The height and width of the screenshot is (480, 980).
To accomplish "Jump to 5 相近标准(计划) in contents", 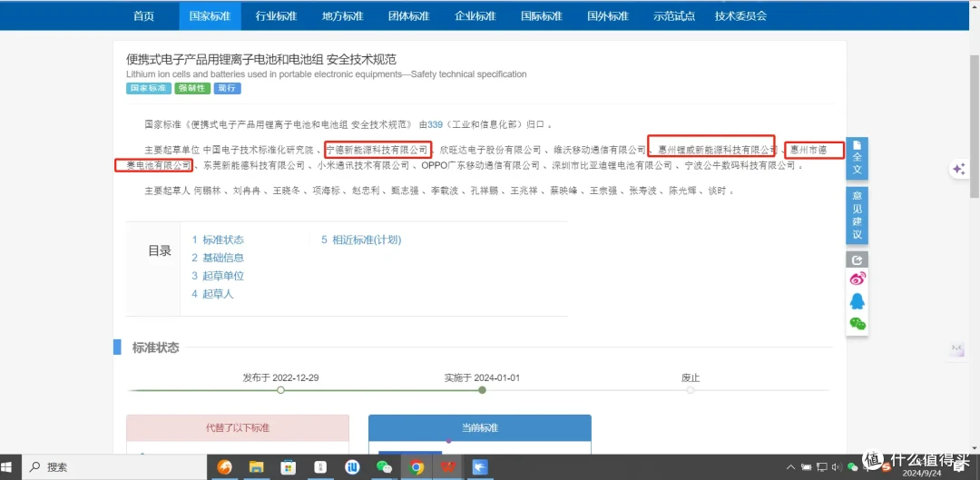I will pyautogui.click(x=361, y=240).
